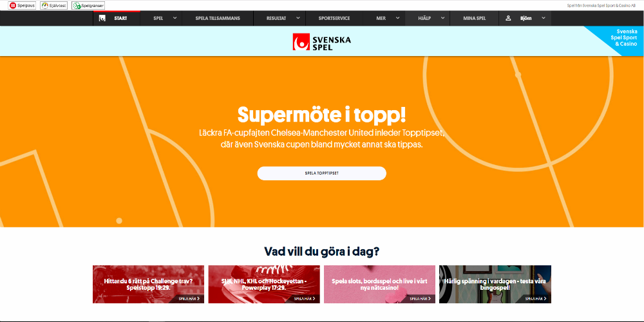
Task: Expand the RESULTAT menu chevron
Action: tap(298, 18)
